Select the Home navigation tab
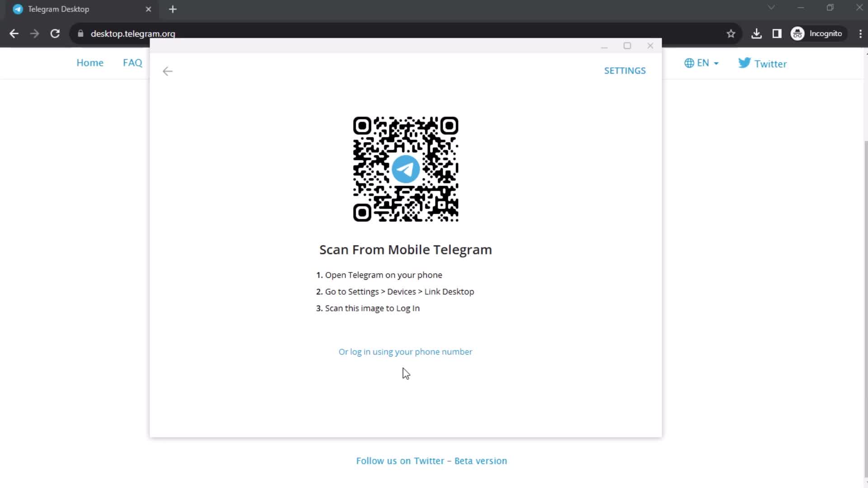 pos(90,62)
